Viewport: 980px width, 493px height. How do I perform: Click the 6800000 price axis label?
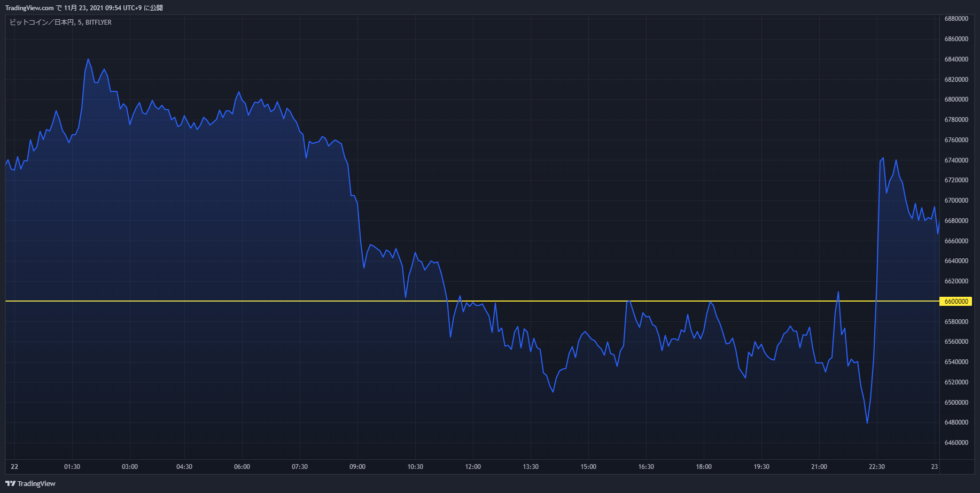[956, 99]
